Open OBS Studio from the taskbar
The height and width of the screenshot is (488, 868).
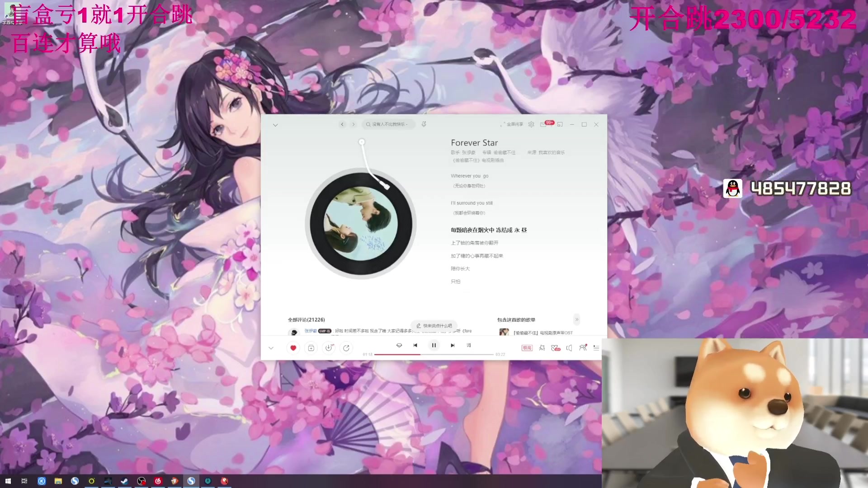142,481
